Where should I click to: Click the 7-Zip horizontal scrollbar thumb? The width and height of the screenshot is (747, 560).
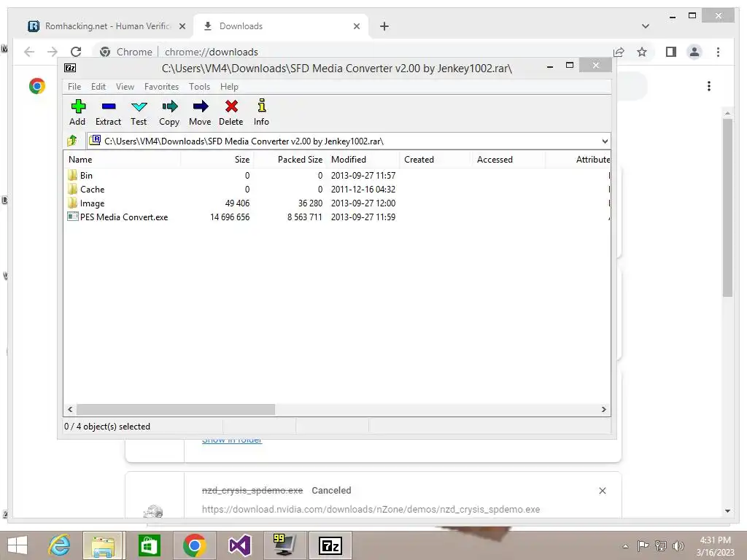click(176, 409)
